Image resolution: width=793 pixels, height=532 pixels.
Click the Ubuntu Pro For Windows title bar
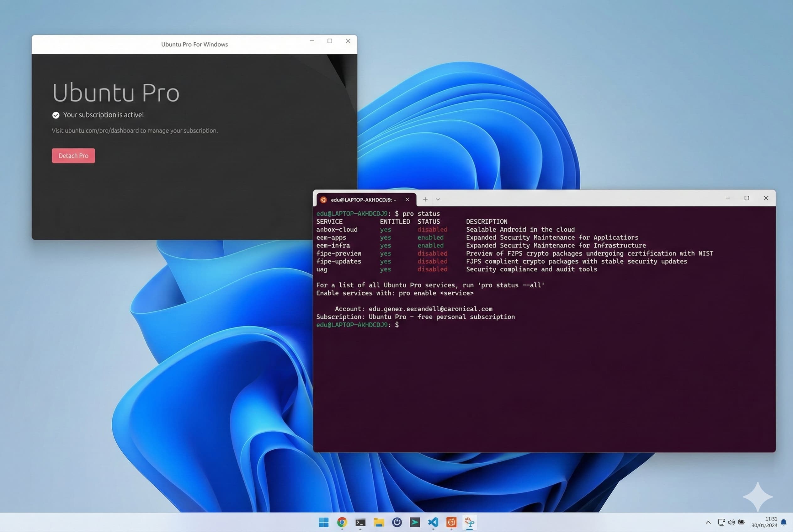tap(194, 45)
